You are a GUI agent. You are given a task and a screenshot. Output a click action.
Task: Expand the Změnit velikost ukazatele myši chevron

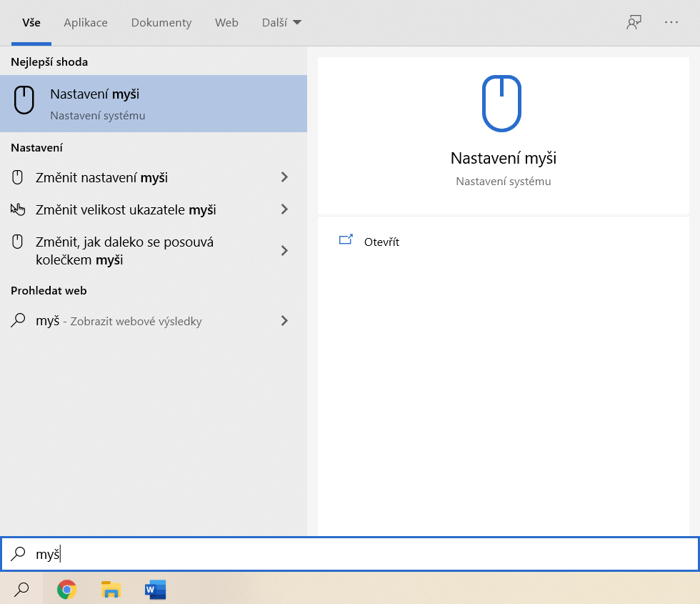tap(284, 209)
